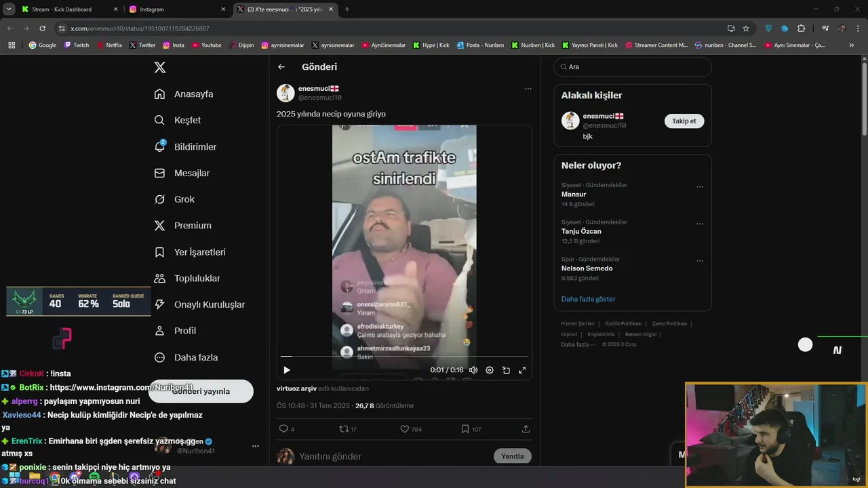Open post's three-dot more options
Screen dimensions: 868x488
pos(528,89)
